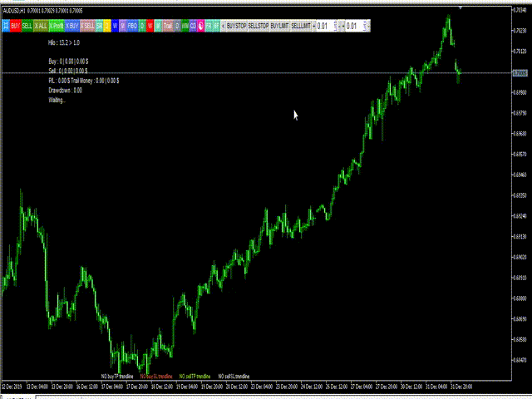Click the blue panel icon left of BUY

point(6,26)
